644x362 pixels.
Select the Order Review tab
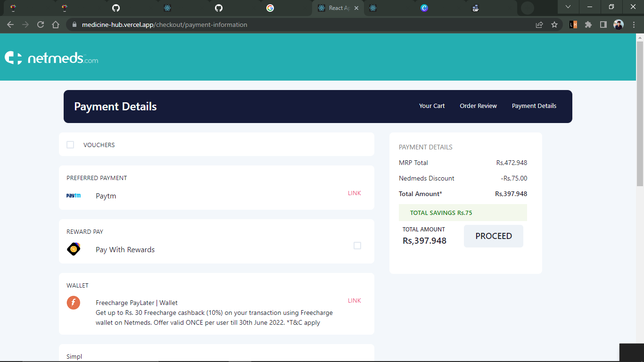pos(478,106)
